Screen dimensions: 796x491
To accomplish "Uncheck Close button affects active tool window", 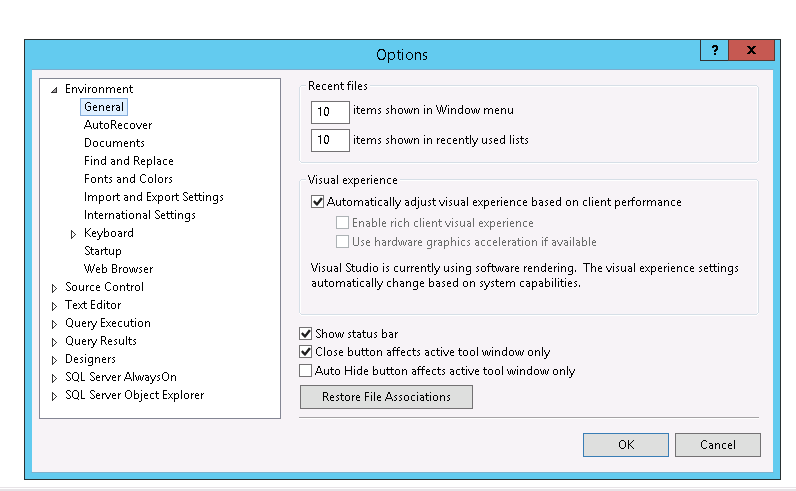I will pos(306,352).
